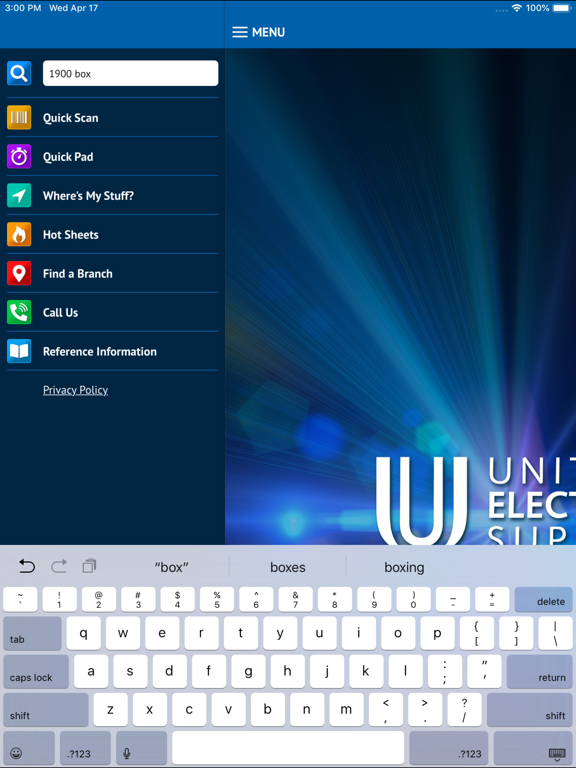Open the Reference Information menu item
576x768 pixels.
coord(113,351)
